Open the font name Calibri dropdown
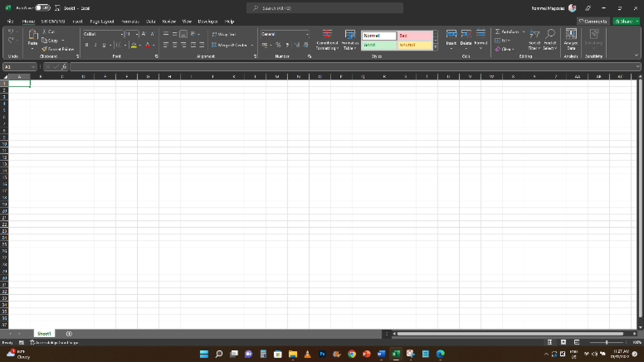The height and width of the screenshot is (362, 644). (121, 34)
